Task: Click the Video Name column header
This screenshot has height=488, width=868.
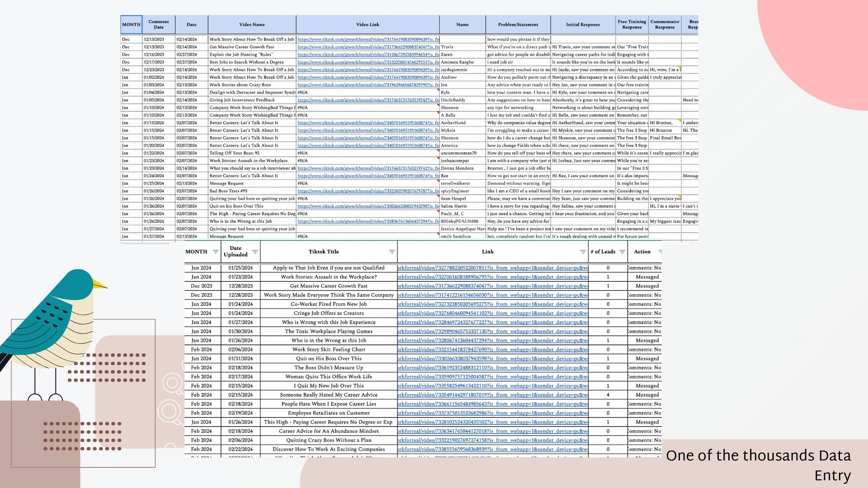Action: coord(252,24)
